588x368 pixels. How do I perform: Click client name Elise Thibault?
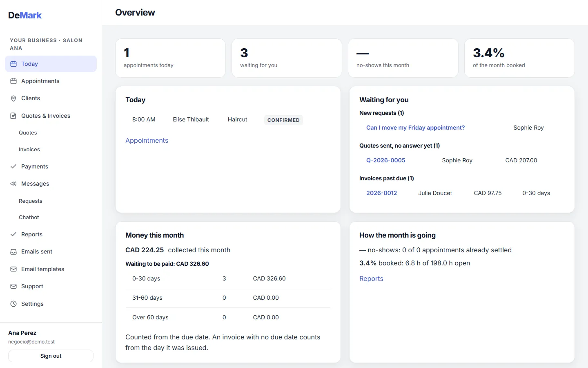(191, 119)
